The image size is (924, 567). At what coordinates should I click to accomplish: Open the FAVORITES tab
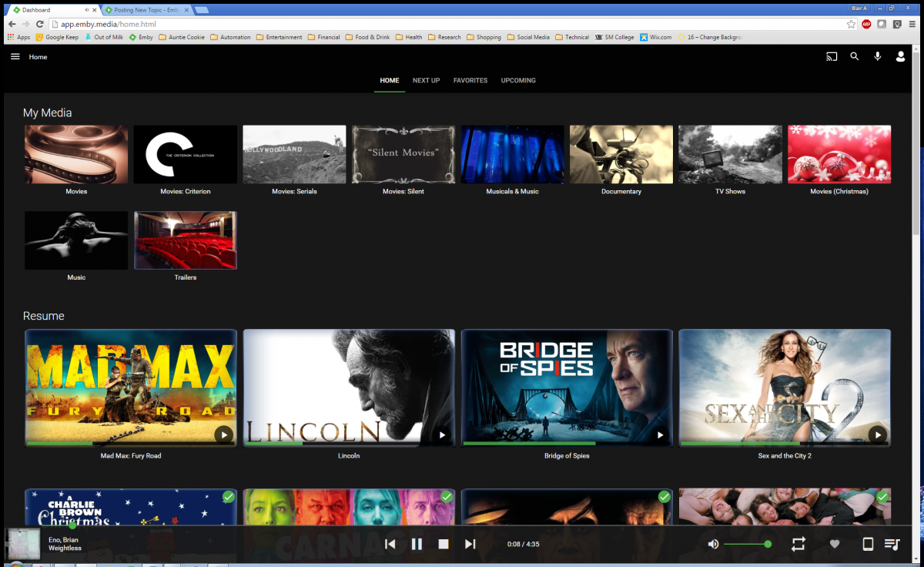tap(470, 80)
